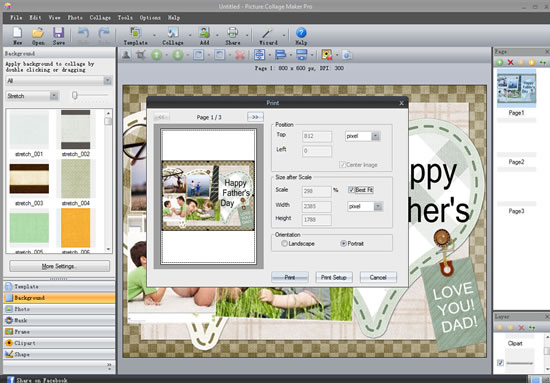Launch the Wizard tool icon
This screenshot has width=550, height=383.
268,33
